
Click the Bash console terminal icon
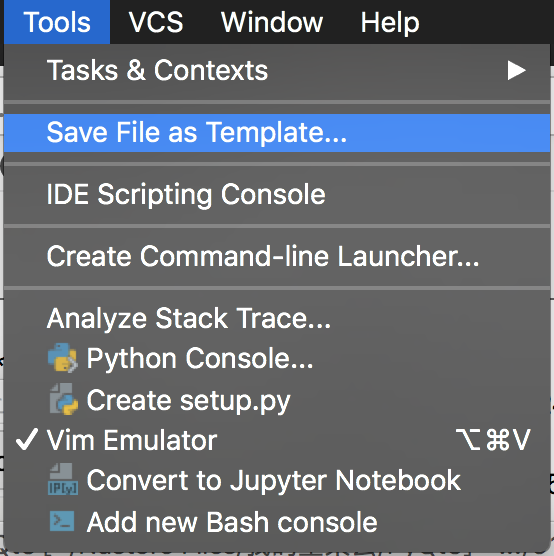coord(62,521)
